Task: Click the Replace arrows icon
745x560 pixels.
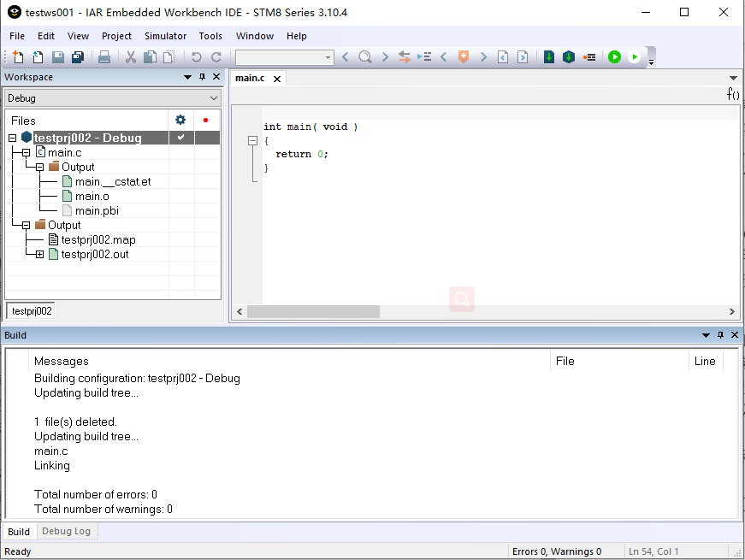Action: 405,57
